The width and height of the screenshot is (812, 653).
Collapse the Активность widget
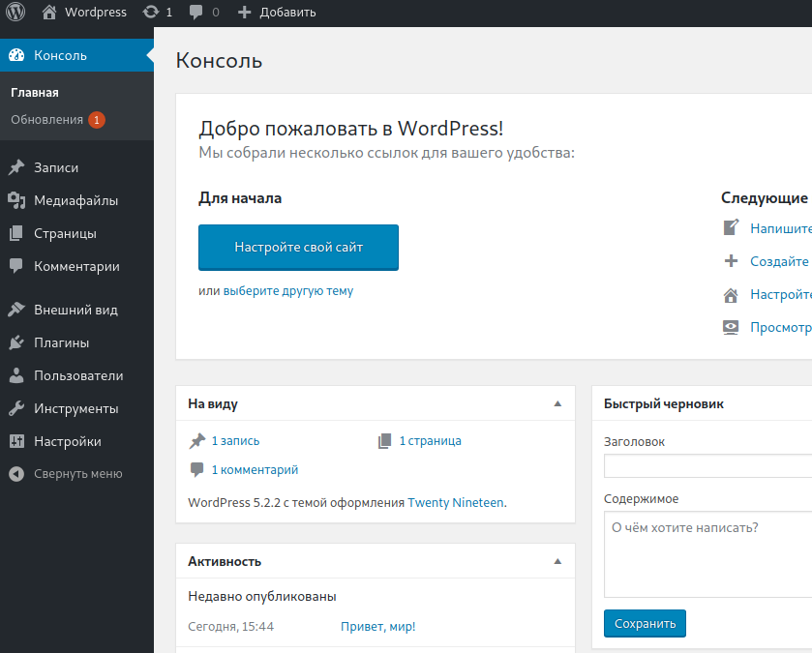pyautogui.click(x=557, y=561)
